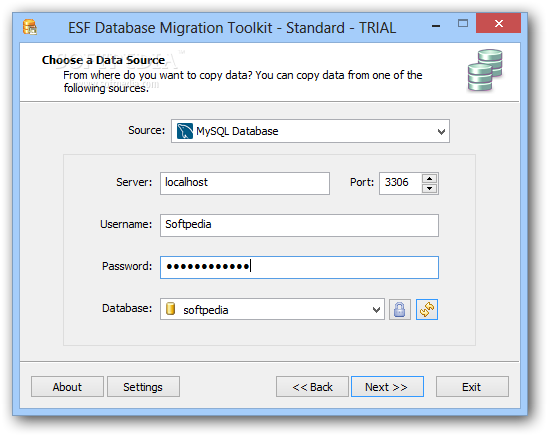Maximize the ESF Database Migration Toolkit window
Image resolution: width=548 pixels, height=436 pixels.
tap(463, 24)
